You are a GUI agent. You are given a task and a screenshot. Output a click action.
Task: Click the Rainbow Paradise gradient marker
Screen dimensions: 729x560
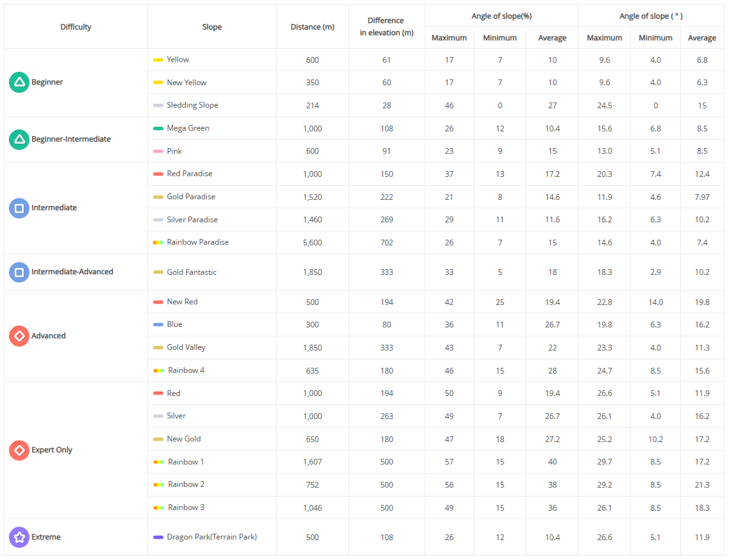point(158,242)
